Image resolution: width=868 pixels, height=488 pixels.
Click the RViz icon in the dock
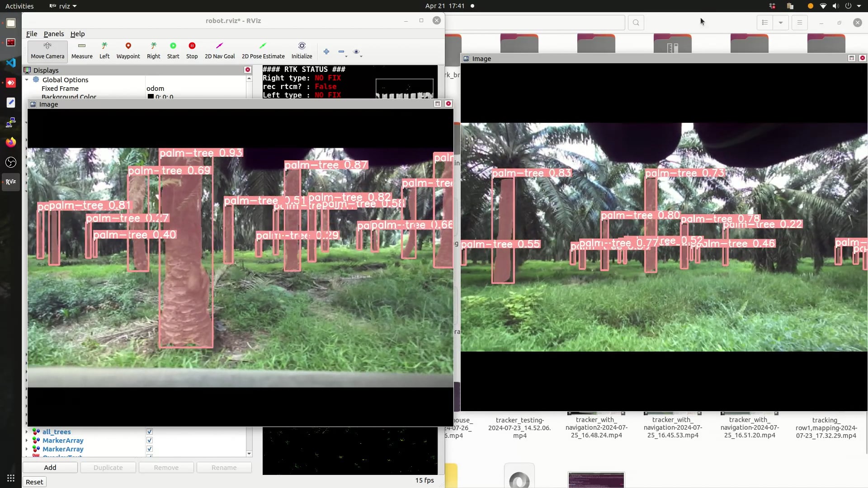click(x=11, y=182)
